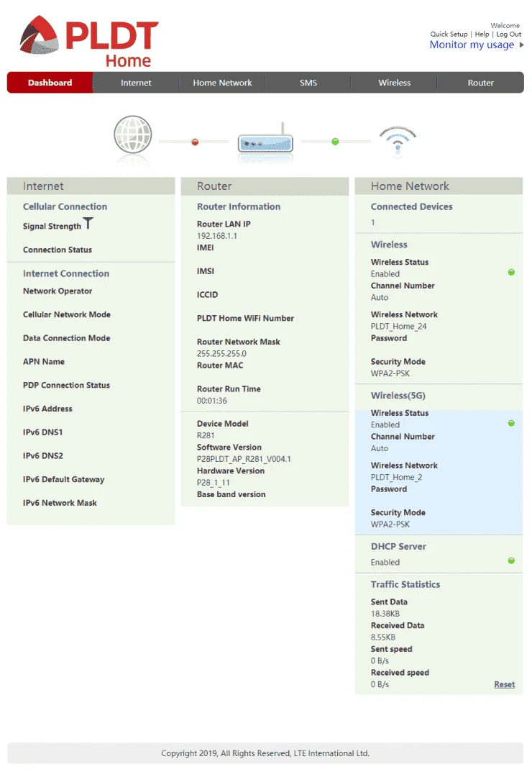This screenshot has width=532, height=777.
Task: Click the copyright footer text
Action: point(265,753)
